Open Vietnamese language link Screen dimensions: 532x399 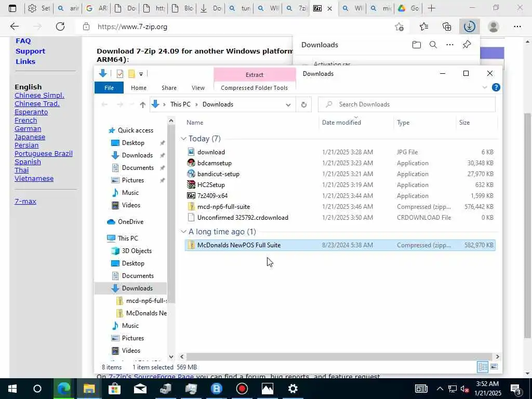point(34,179)
